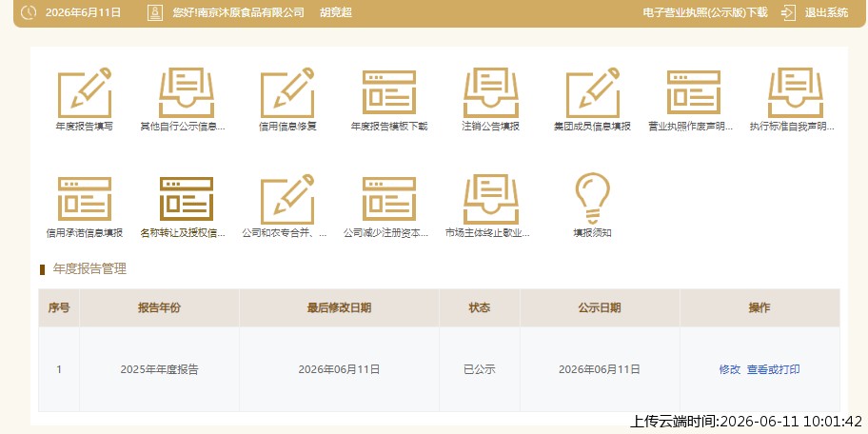
Task: Click 查看或打印 for the 2025 report
Action: click(x=774, y=370)
